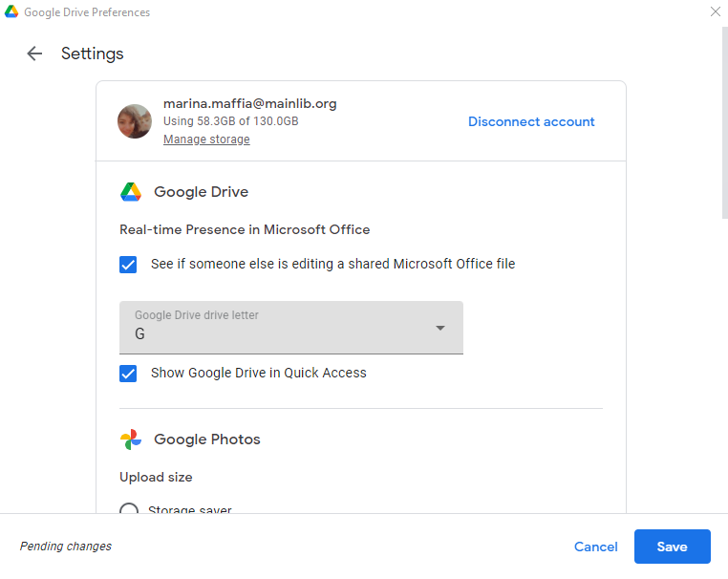Click the 'Settings' page title

pos(93,54)
